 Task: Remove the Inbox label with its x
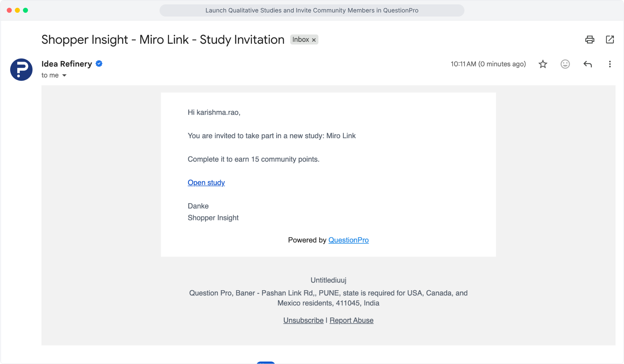point(314,40)
